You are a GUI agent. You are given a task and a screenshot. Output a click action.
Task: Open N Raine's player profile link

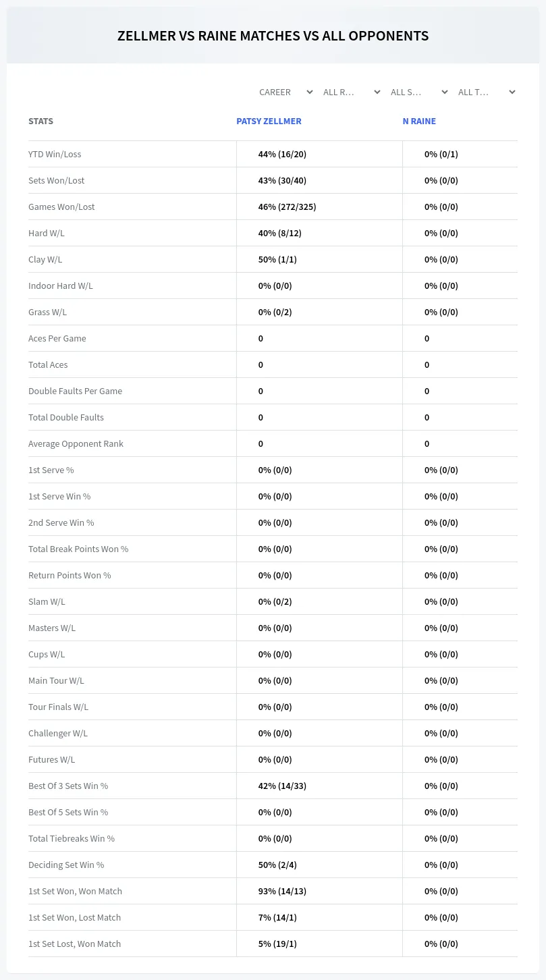(419, 121)
